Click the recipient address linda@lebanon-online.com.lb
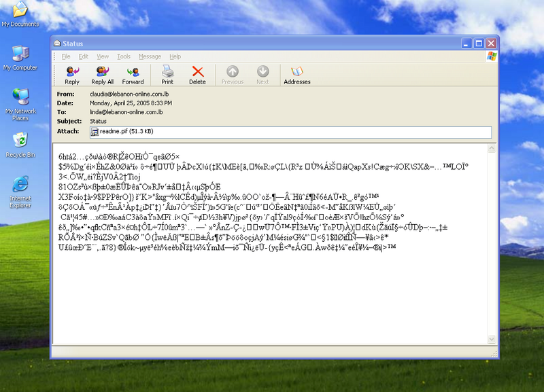The image size is (544, 392). 126,112
